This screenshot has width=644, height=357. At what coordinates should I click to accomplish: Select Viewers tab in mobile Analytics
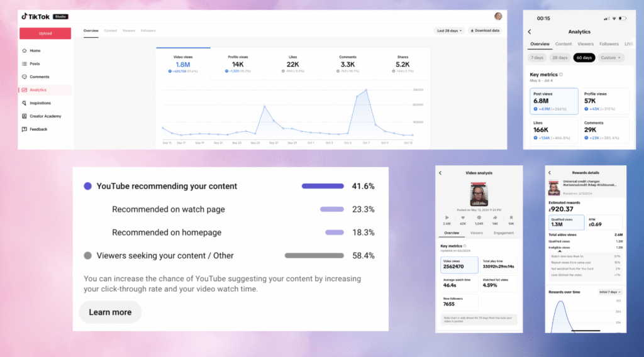click(586, 44)
